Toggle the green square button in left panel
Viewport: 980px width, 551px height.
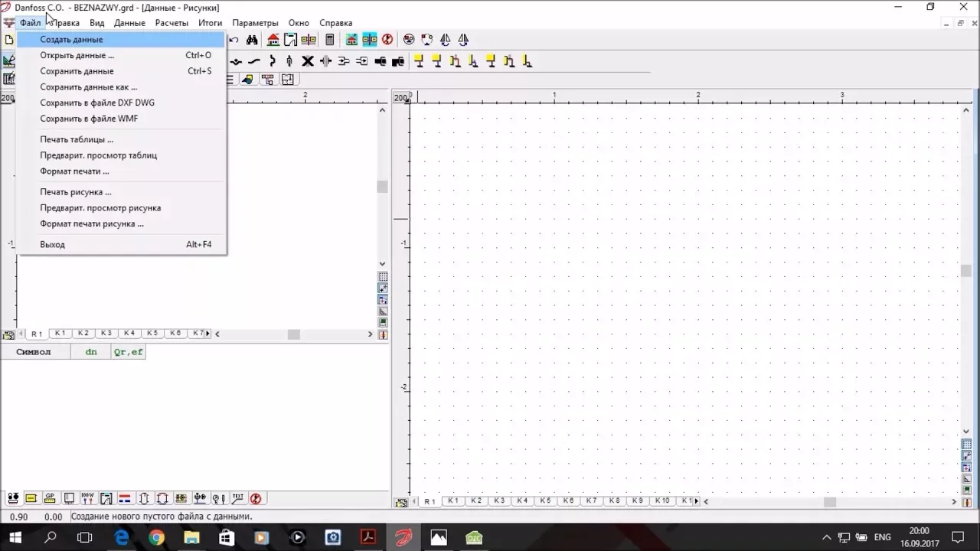pyautogui.click(x=383, y=323)
